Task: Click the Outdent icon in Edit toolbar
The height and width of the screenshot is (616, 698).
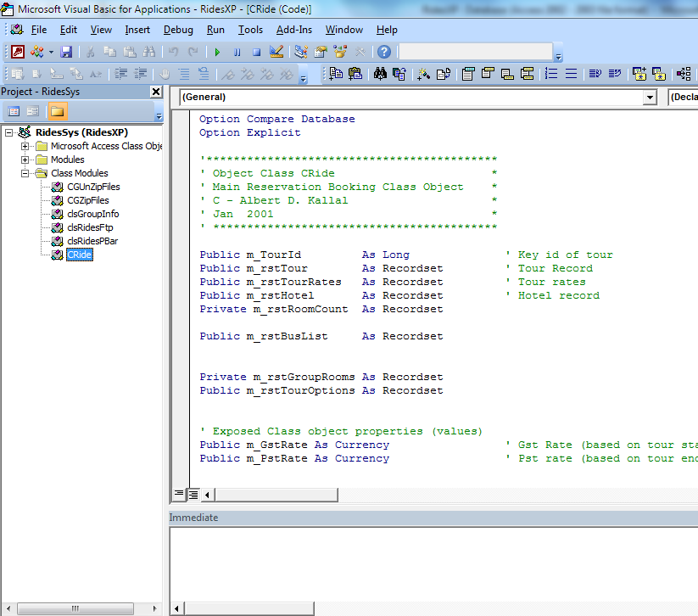Action: [141, 74]
